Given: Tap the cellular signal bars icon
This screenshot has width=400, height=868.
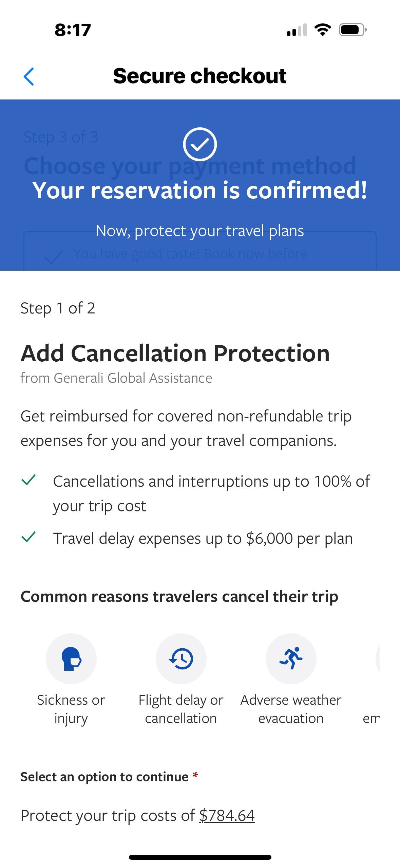Looking at the screenshot, I should [x=297, y=30].
